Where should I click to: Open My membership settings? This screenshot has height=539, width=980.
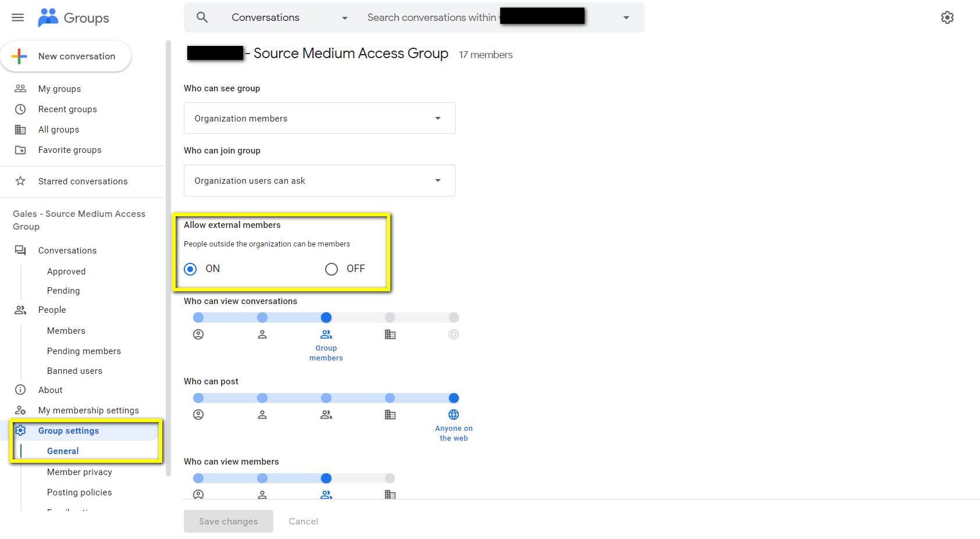point(88,411)
